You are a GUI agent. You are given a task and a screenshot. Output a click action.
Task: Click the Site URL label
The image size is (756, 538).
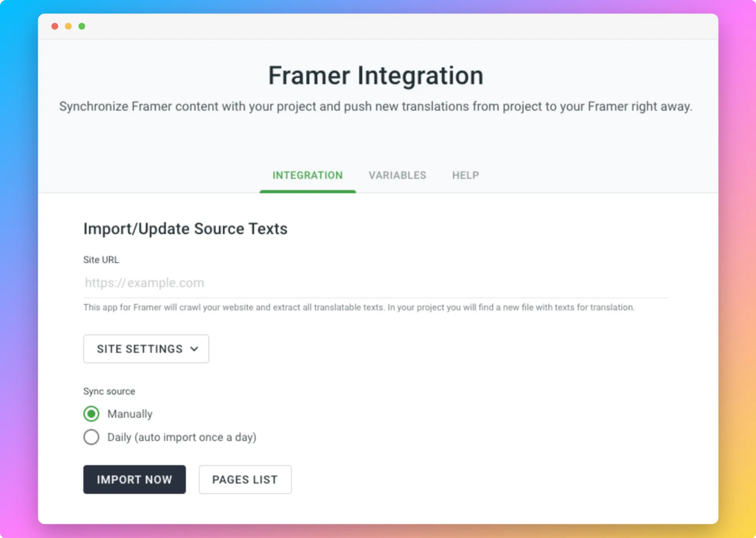click(x=101, y=260)
